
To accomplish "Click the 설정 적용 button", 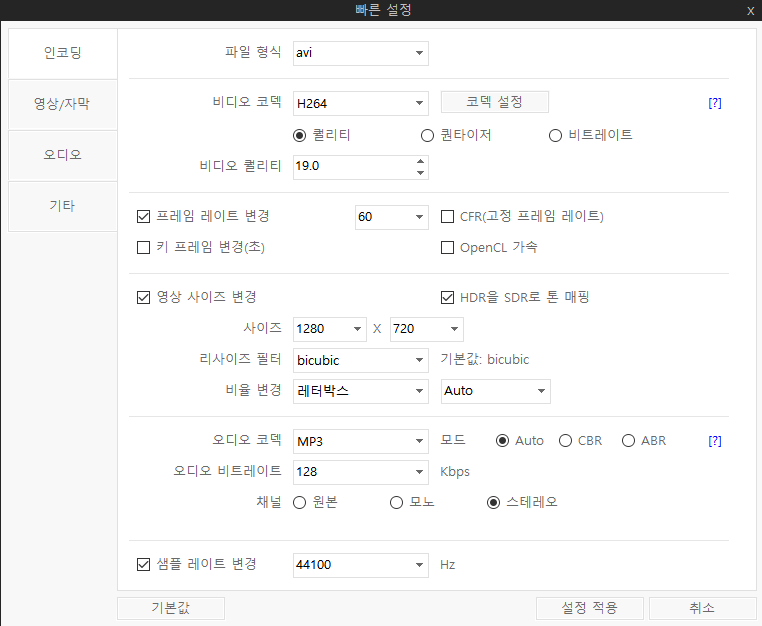I will coord(590,608).
